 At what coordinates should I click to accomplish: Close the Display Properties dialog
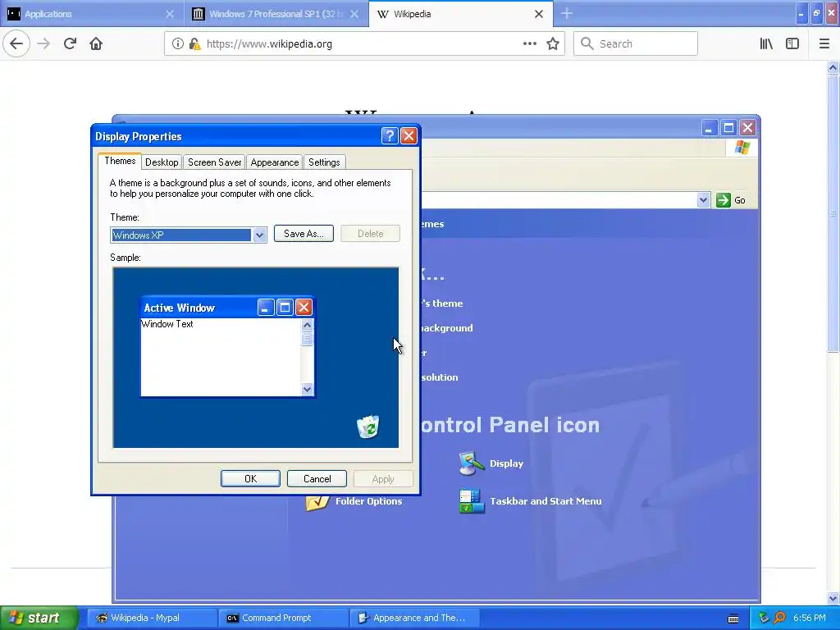click(409, 136)
